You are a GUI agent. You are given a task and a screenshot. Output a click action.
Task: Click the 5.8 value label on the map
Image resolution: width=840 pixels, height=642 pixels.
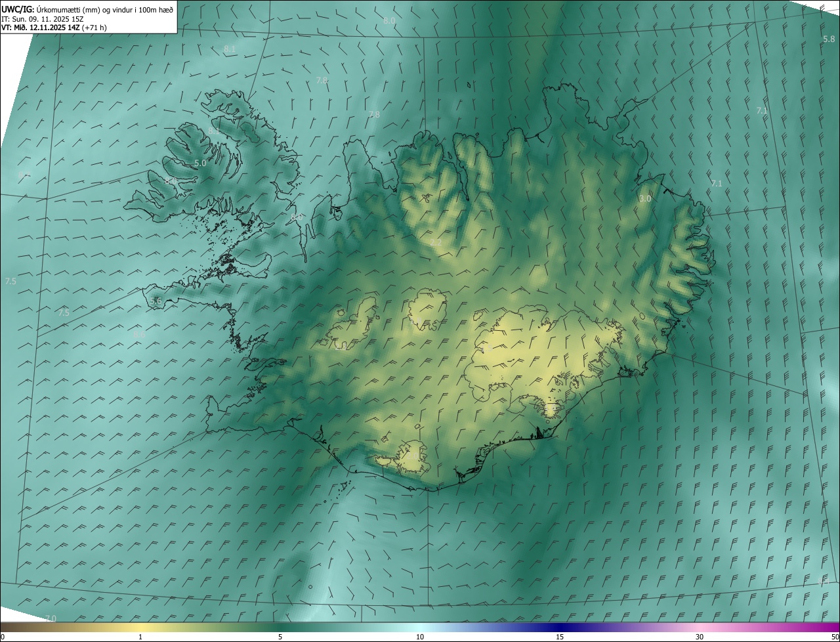pyautogui.click(x=829, y=39)
